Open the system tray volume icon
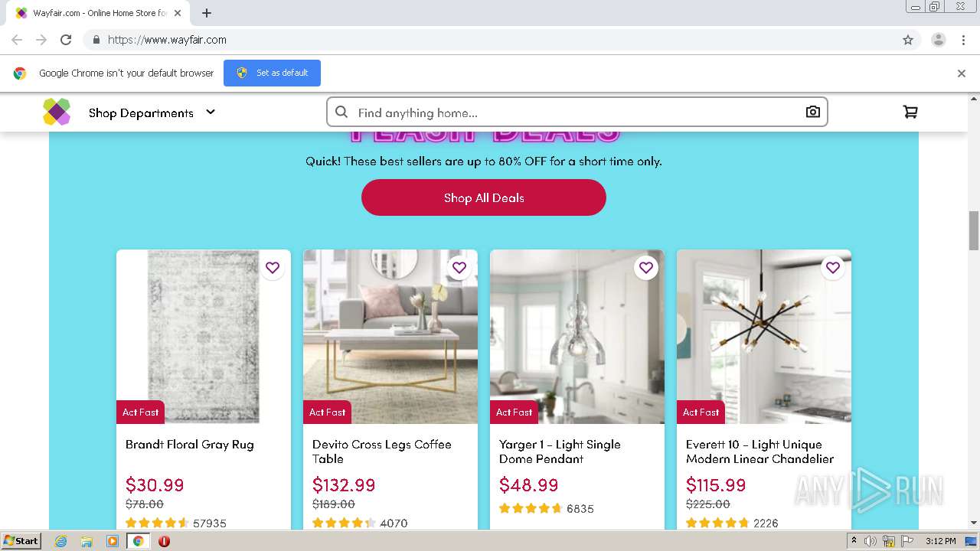This screenshot has width=980, height=551. [x=871, y=541]
